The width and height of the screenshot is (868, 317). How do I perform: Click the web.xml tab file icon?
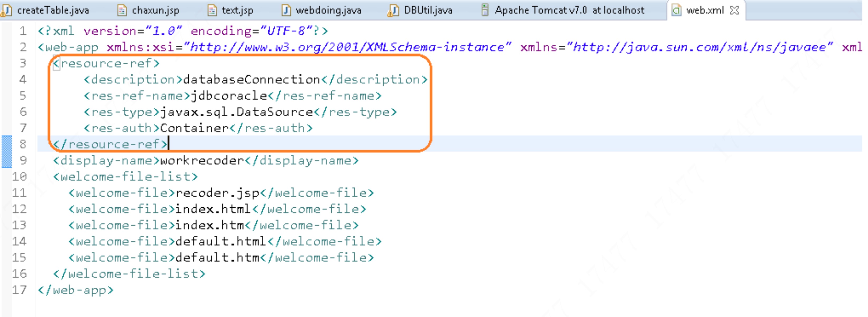pyautogui.click(x=676, y=11)
